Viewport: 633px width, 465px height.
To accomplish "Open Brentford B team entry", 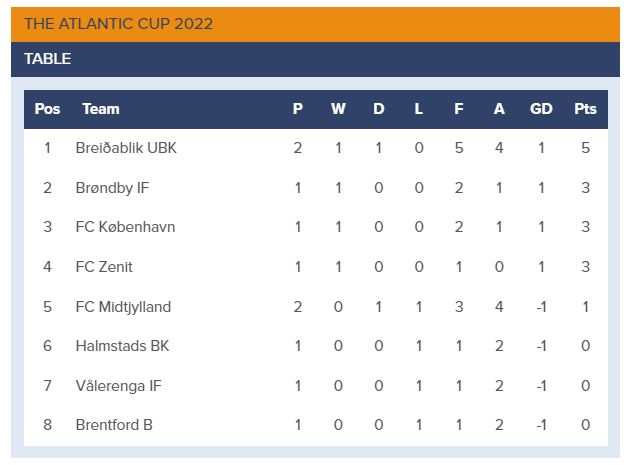I will [114, 425].
